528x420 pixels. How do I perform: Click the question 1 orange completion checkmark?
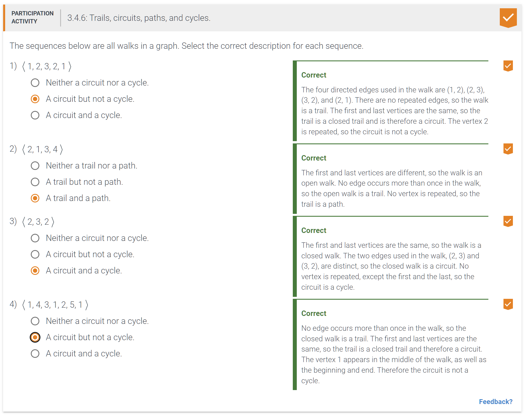coord(508,66)
